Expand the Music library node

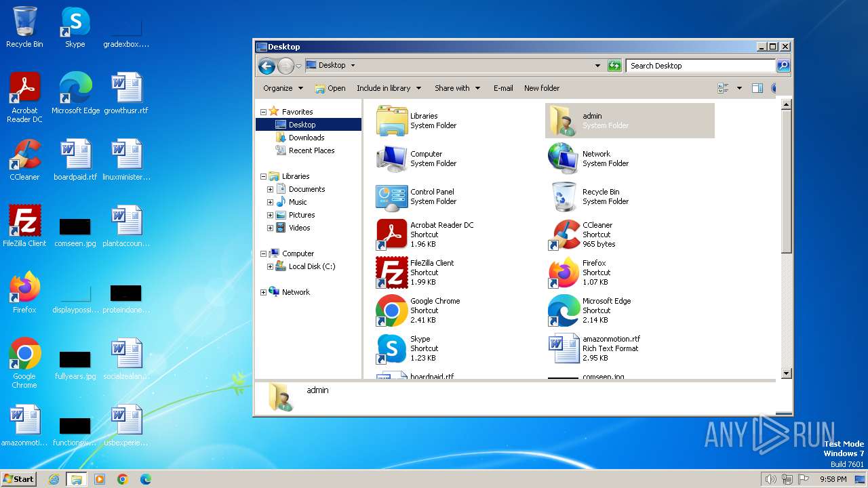point(270,202)
